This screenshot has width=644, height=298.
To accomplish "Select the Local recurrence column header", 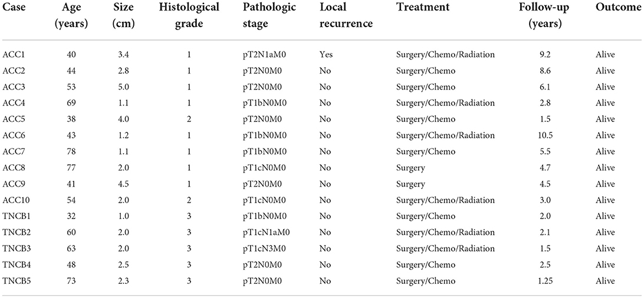I will click(x=346, y=15).
